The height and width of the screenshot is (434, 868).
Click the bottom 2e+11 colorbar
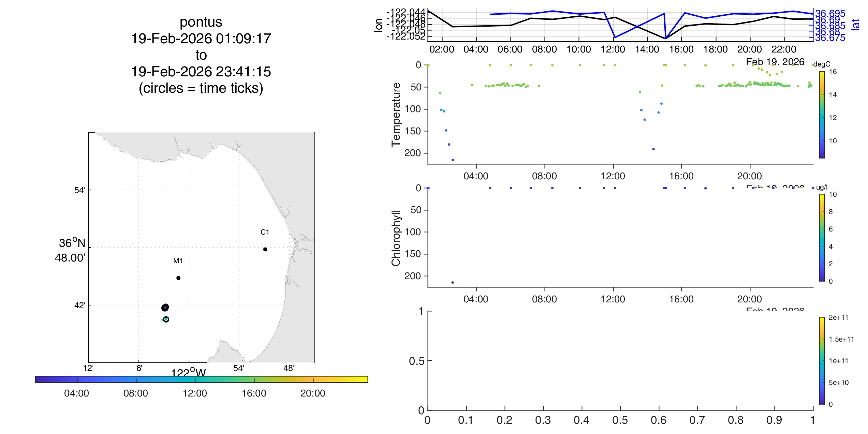[822, 360]
